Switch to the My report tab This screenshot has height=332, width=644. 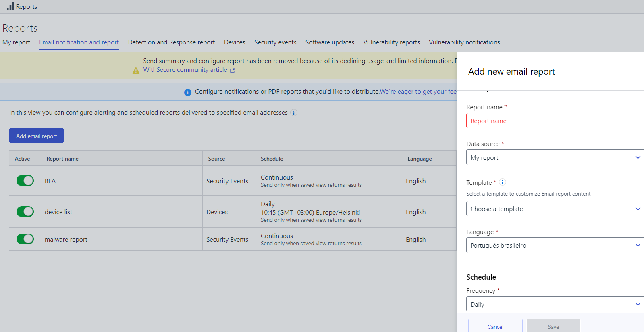(16, 42)
